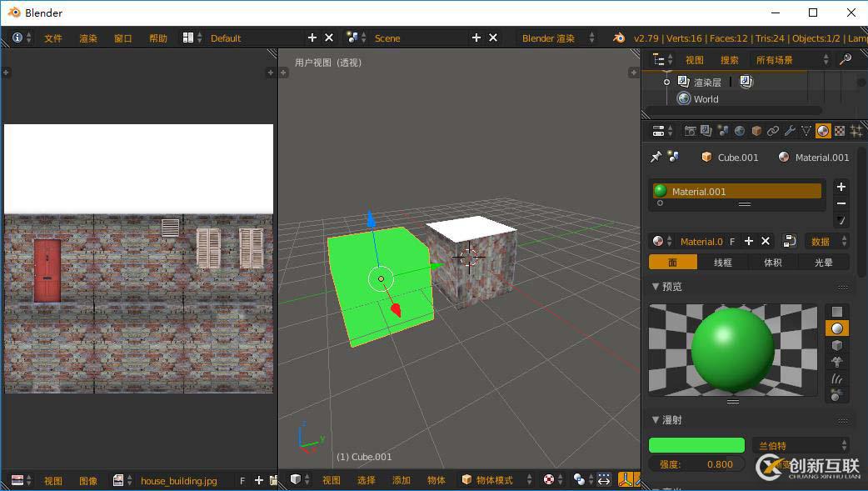The width and height of the screenshot is (868, 491).
Task: Select the 渲染层 row in Outliner
Action: click(x=707, y=82)
